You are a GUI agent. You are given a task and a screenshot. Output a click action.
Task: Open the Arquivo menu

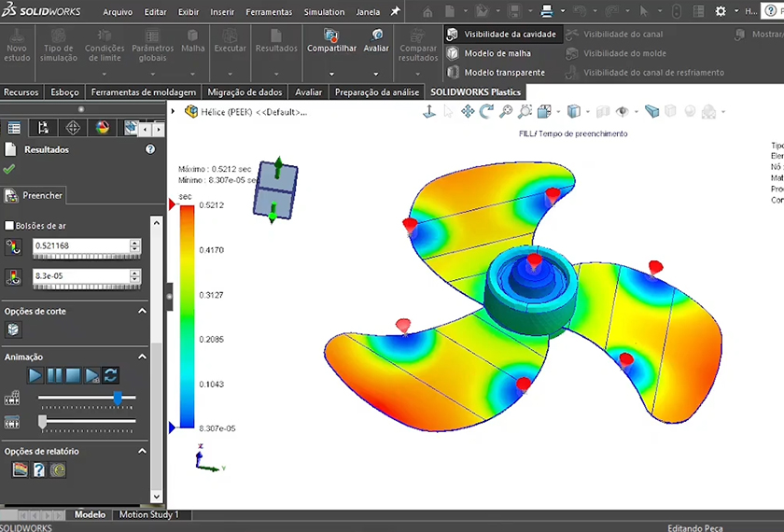pyautogui.click(x=118, y=12)
